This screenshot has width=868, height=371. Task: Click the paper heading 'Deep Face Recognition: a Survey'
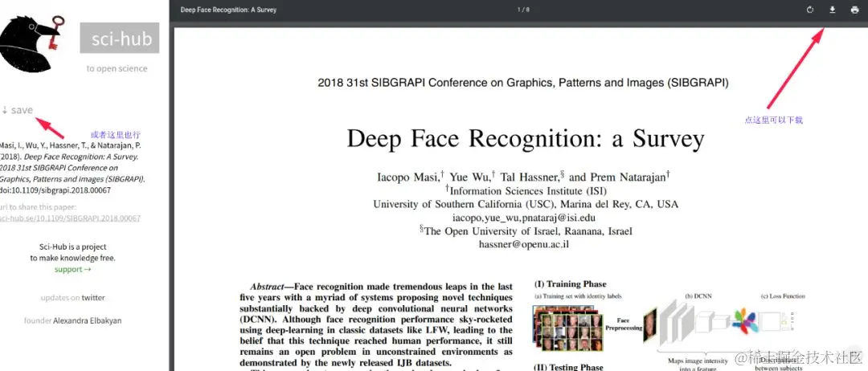click(526, 139)
